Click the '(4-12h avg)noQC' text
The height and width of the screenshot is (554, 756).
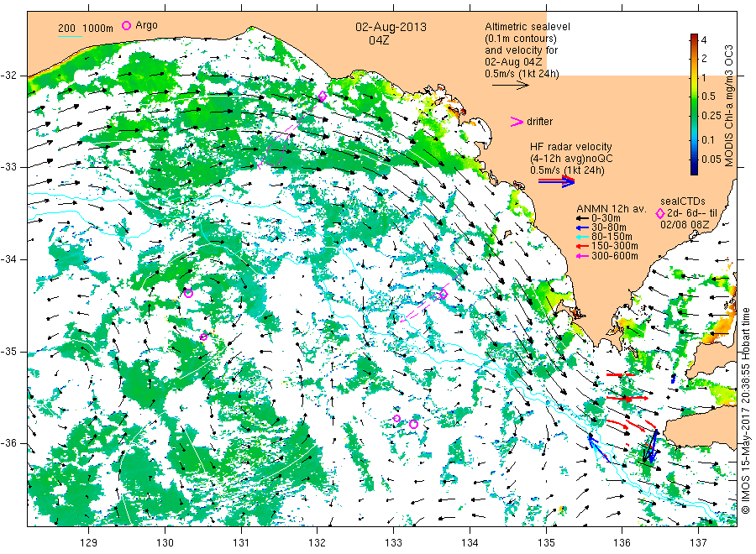[x=571, y=159]
